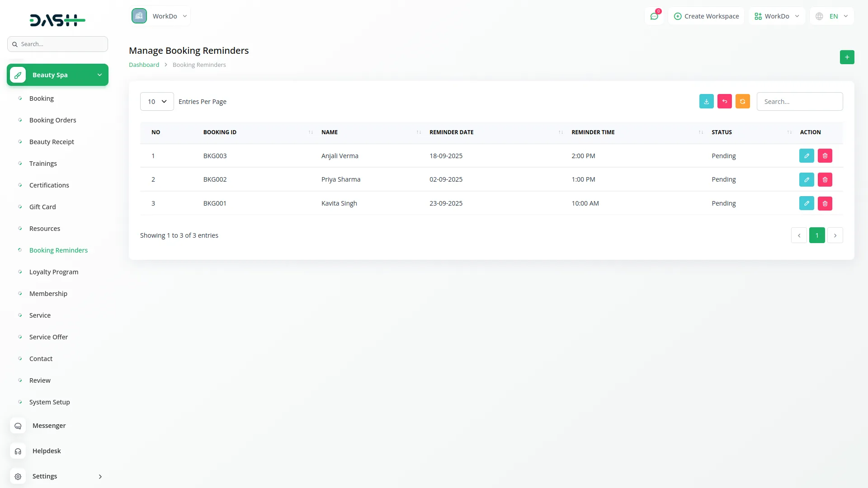Edit the BKG002 Priya Sharma reminder
Viewport: 868px width, 488px height.
tap(807, 179)
